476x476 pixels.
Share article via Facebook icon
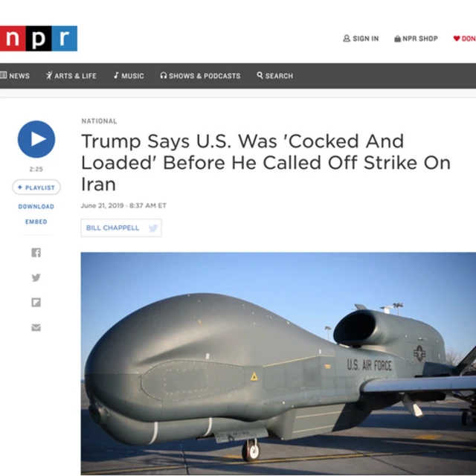(x=36, y=253)
